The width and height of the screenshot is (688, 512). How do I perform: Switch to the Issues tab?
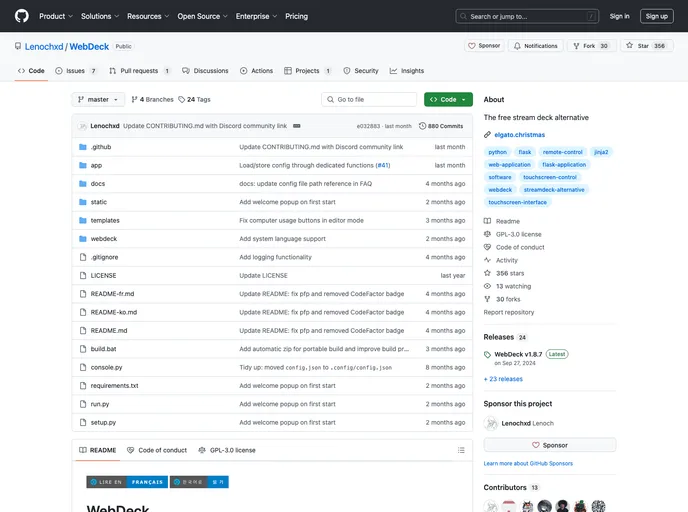coord(76,71)
